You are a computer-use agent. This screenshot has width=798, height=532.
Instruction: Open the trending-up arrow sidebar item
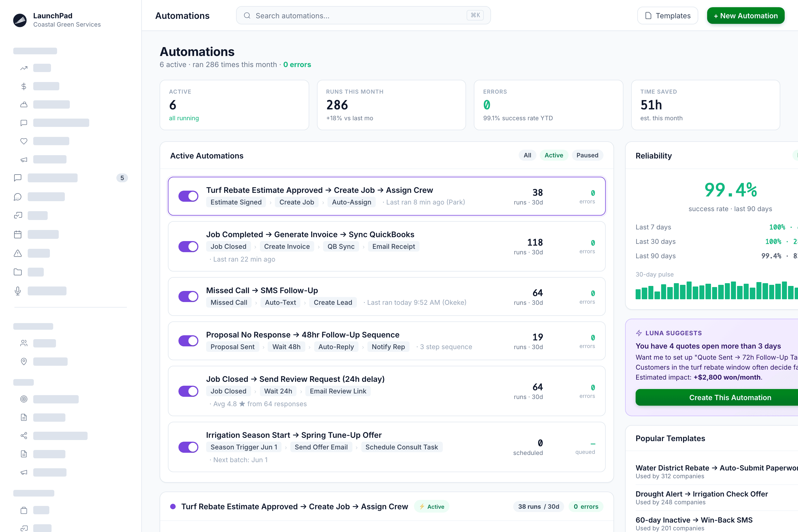tap(24, 68)
